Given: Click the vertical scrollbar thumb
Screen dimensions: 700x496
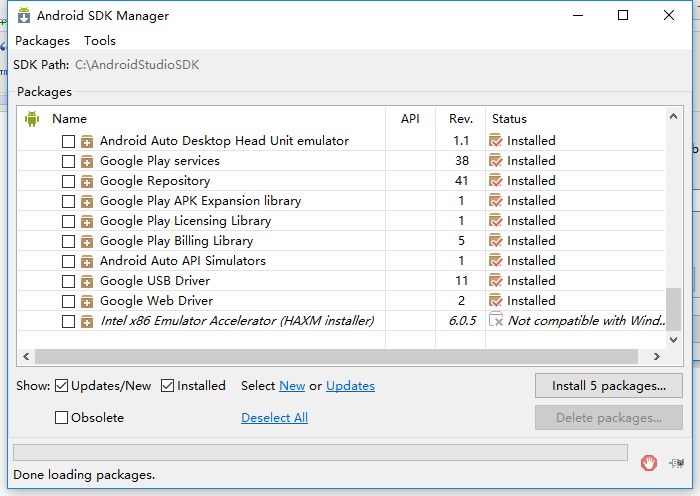Looking at the screenshot, I should click(x=674, y=309).
